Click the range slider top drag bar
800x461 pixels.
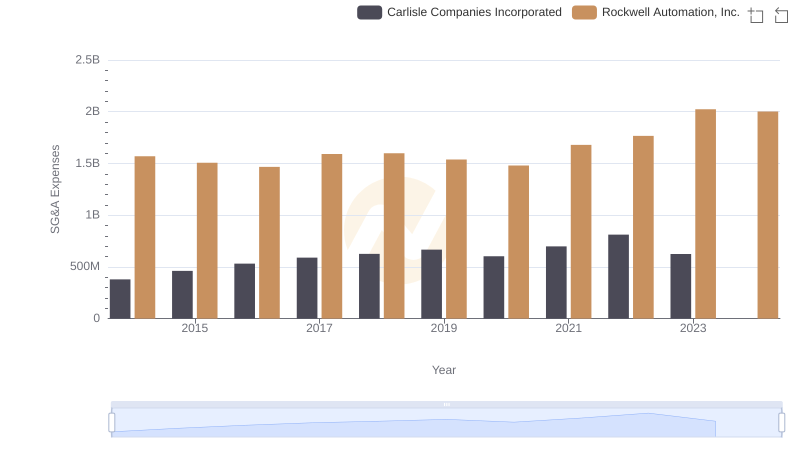point(446,404)
